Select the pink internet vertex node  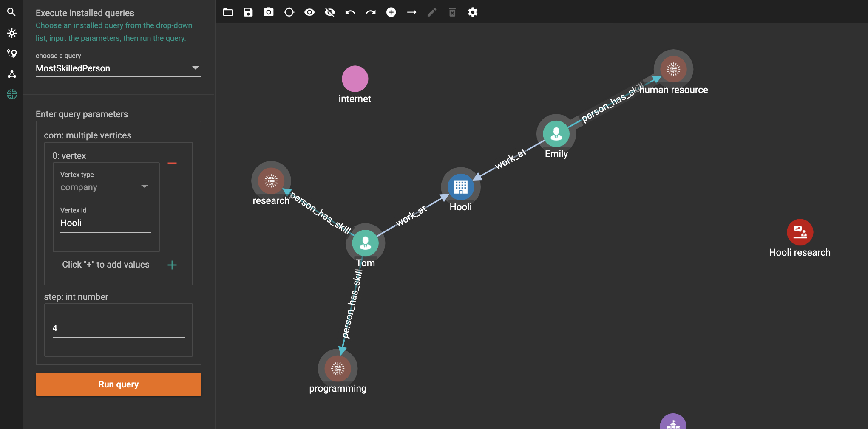pos(355,79)
